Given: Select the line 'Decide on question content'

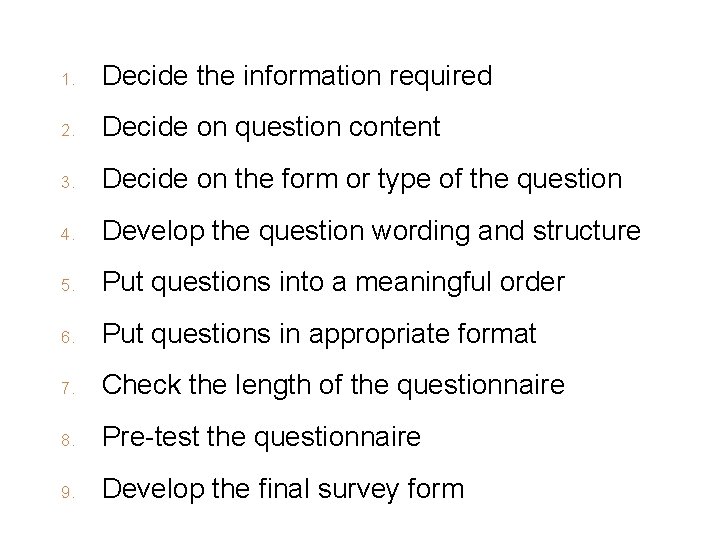Looking at the screenshot, I should pos(271,128).
